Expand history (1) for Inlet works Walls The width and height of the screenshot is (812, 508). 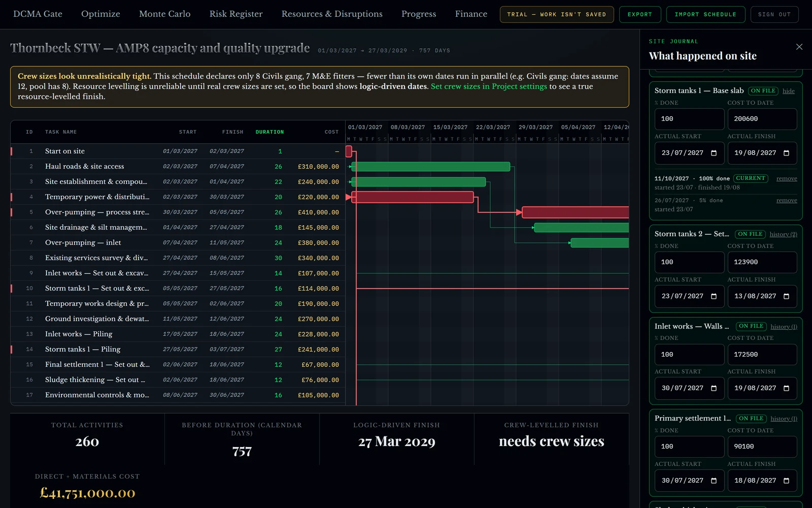(784, 327)
